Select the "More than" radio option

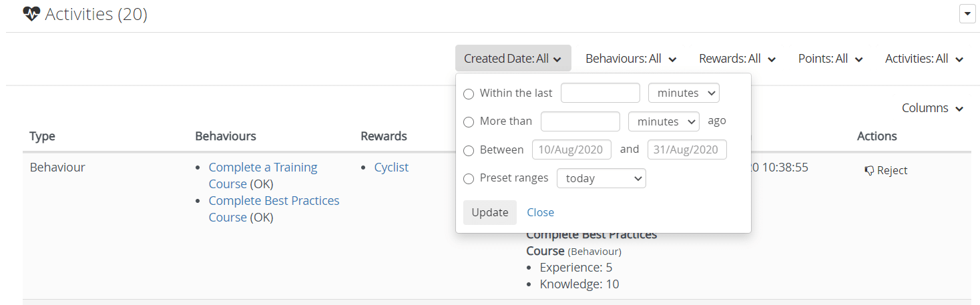point(469,122)
